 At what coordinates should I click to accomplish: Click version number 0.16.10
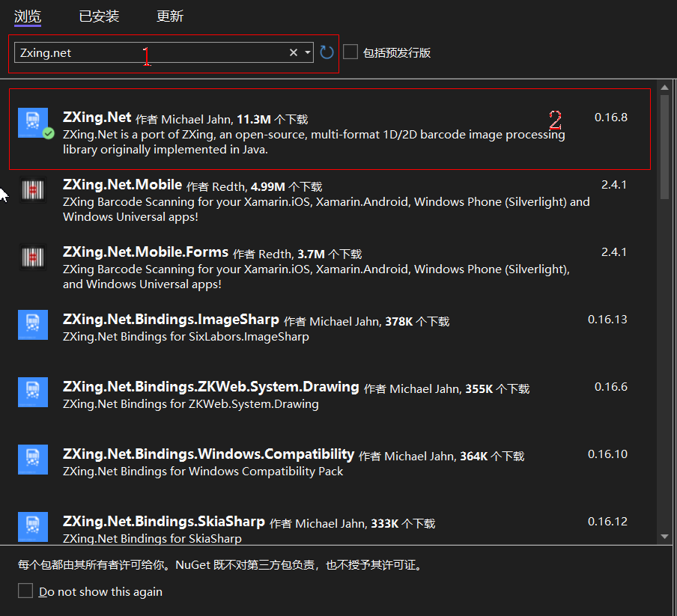(x=607, y=454)
